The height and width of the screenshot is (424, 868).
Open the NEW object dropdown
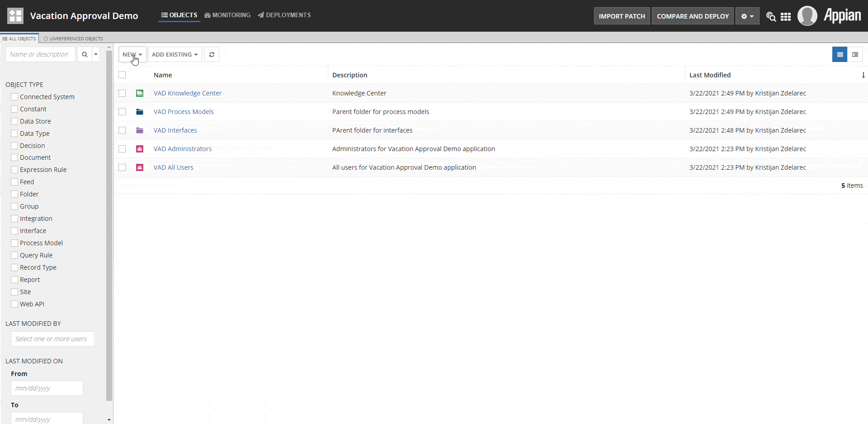point(132,54)
